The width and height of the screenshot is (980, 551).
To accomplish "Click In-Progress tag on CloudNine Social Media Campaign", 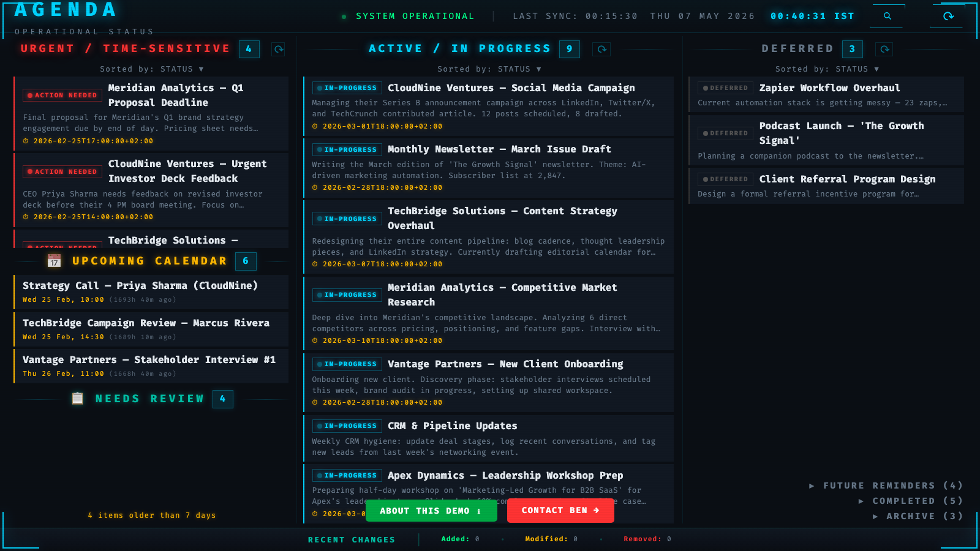I will click(x=347, y=88).
